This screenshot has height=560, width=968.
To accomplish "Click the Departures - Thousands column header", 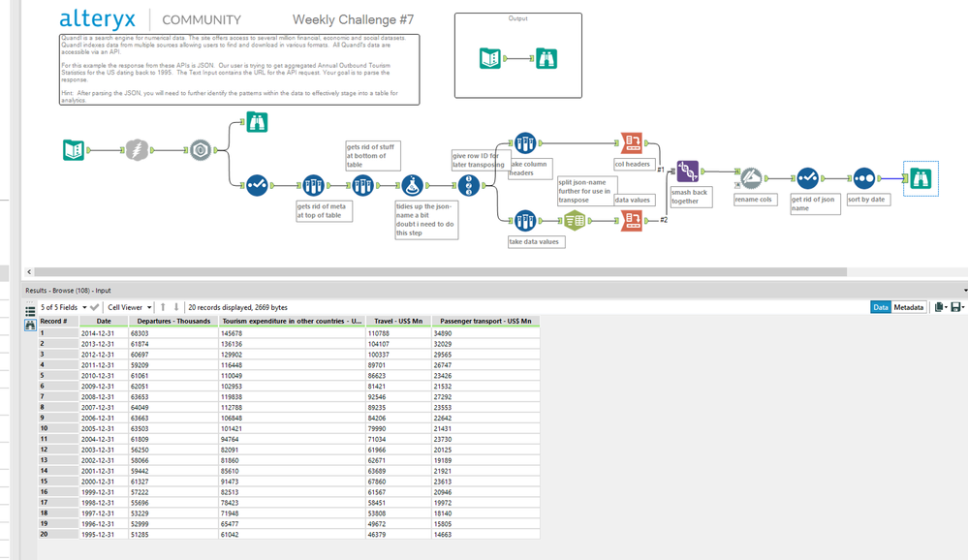I will pos(173,321).
